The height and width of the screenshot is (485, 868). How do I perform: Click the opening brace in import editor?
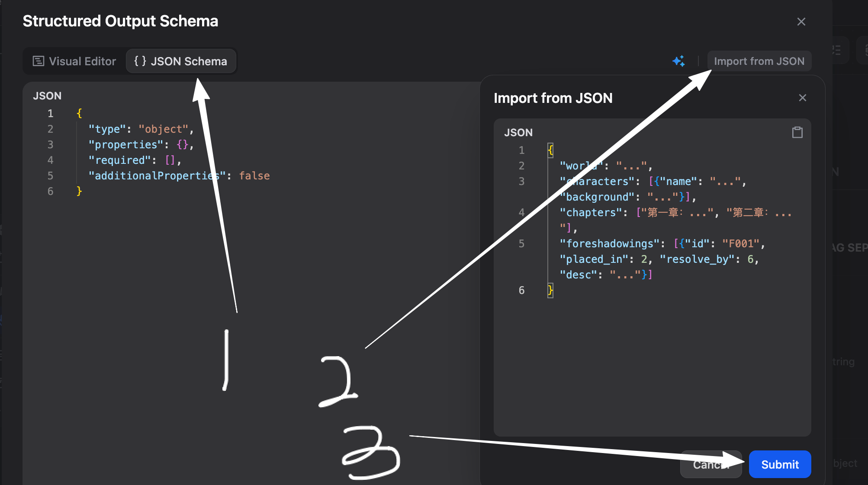550,150
